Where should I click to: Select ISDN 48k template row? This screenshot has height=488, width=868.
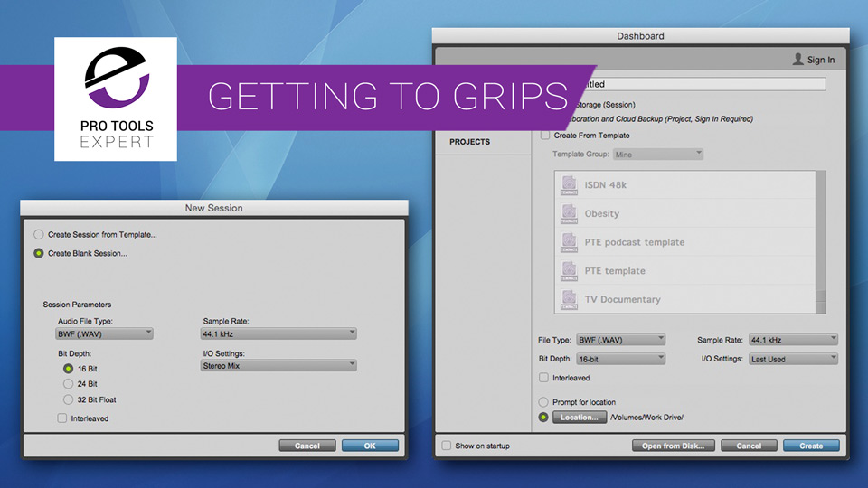pos(685,184)
